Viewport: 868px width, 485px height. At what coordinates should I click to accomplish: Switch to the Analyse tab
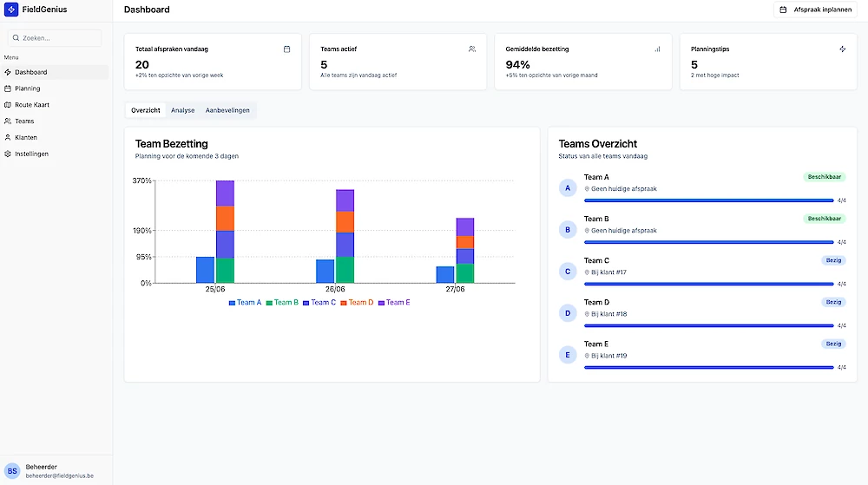tap(182, 110)
